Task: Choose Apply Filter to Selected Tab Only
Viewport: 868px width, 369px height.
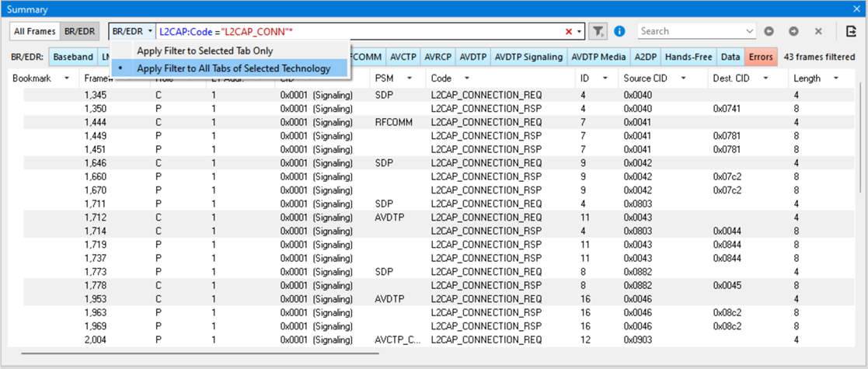Action: [230, 51]
